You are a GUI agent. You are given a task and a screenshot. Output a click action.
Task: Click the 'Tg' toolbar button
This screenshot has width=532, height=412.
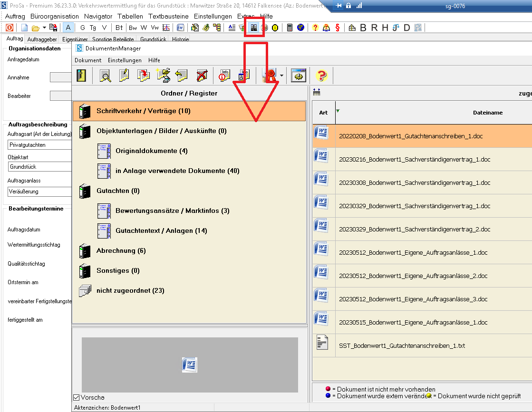(93, 28)
